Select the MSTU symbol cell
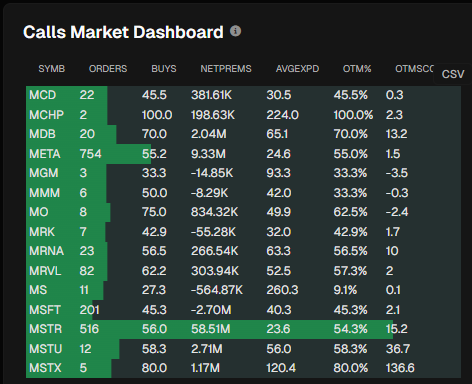 click(46, 349)
